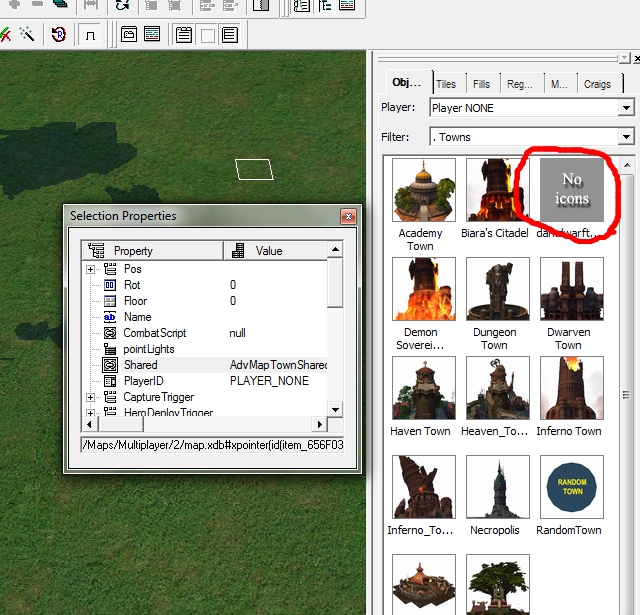
Task: Click the notepad toolbar icon
Action: (x=184, y=35)
